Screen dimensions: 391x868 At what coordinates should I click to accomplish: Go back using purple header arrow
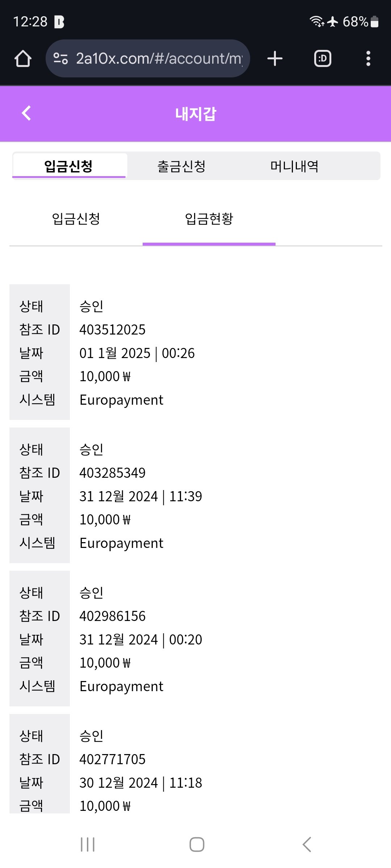26,113
